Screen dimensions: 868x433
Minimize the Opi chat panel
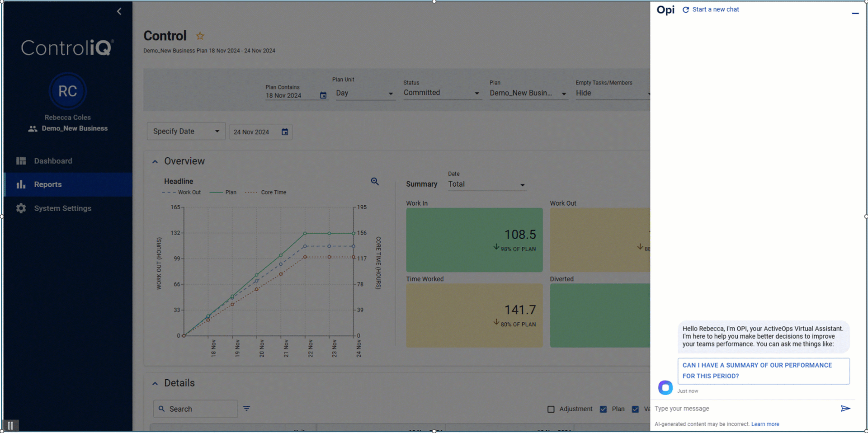pos(855,13)
